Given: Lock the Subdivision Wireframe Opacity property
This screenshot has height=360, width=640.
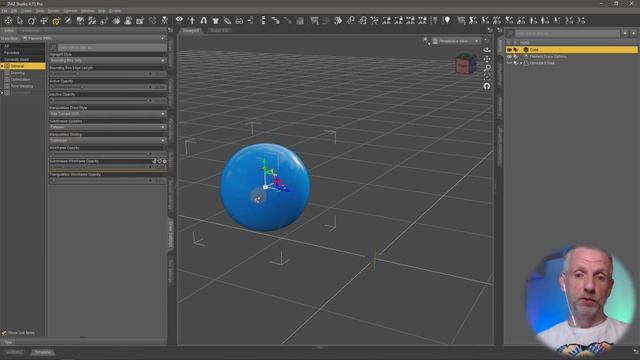Looking at the screenshot, I should click(154, 161).
